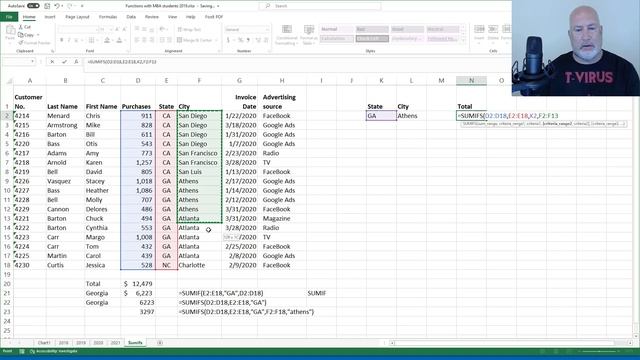Screen dimensions: 640x360
Task: Click the Copy command
Action: click(x=26, y=35)
